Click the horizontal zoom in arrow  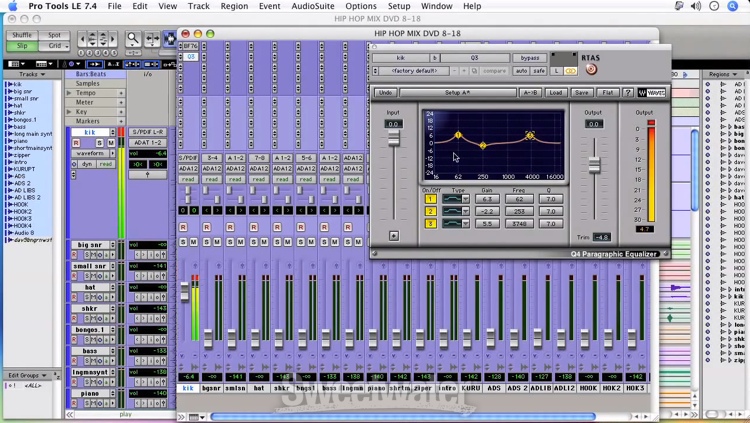113,39
